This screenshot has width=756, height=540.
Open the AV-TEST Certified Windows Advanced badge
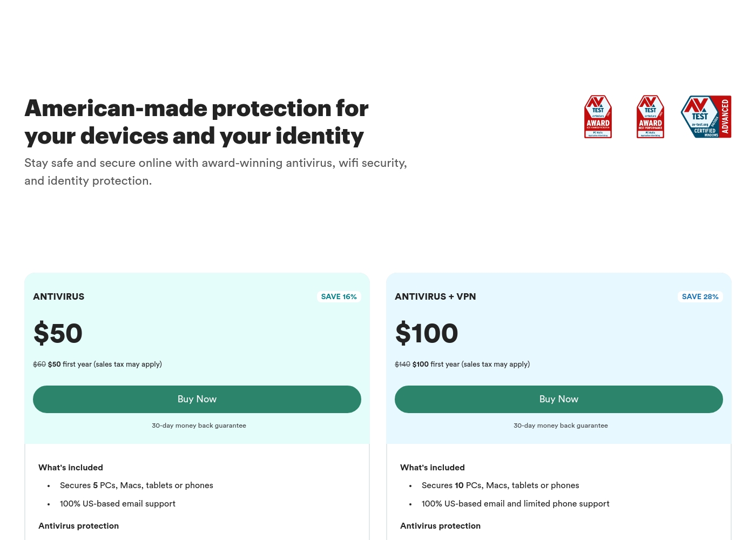(x=706, y=117)
